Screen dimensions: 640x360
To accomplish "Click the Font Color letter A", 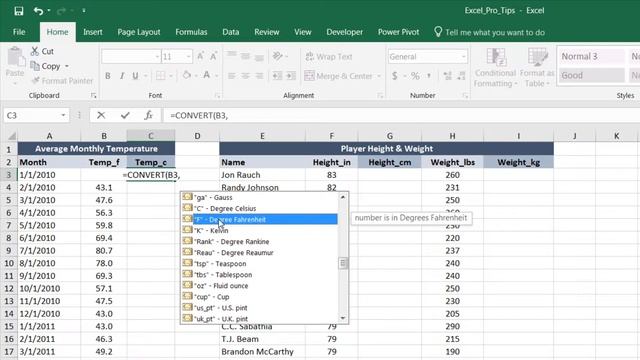I will tap(207, 76).
